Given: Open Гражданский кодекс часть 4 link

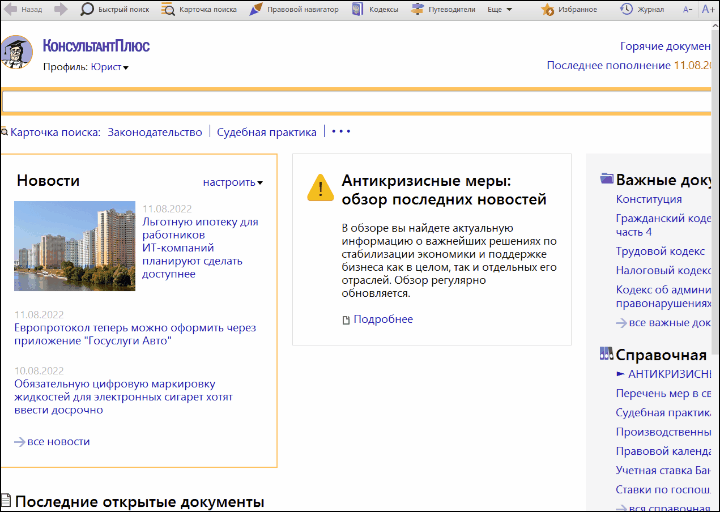Looking at the screenshot, I should (x=663, y=225).
